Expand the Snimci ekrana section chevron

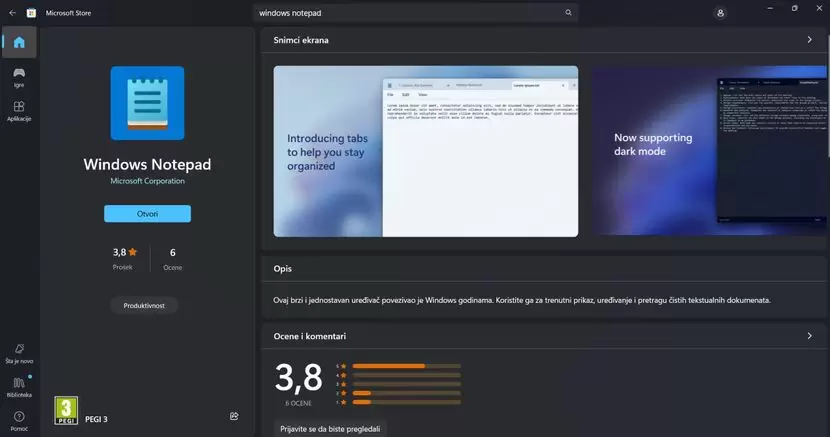click(809, 40)
